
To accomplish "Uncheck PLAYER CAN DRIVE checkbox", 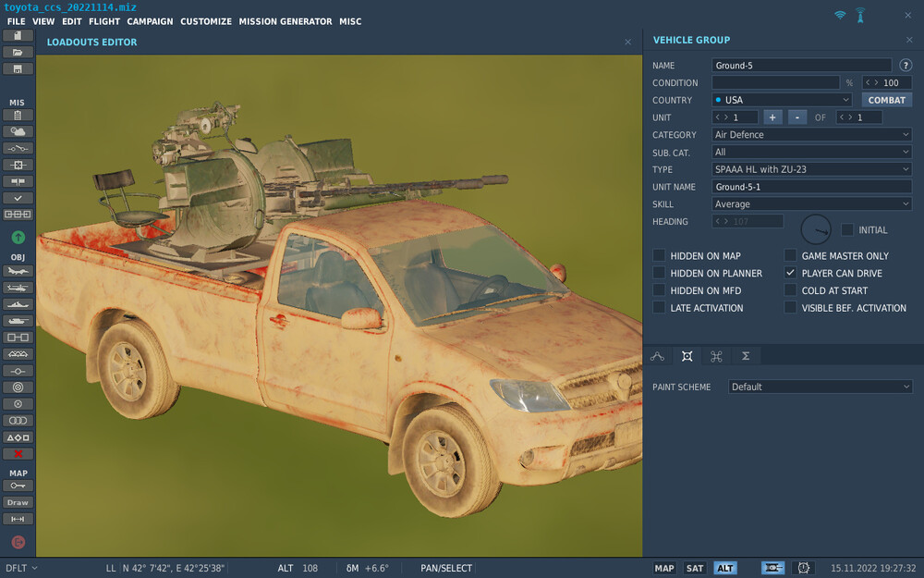I will (790, 274).
